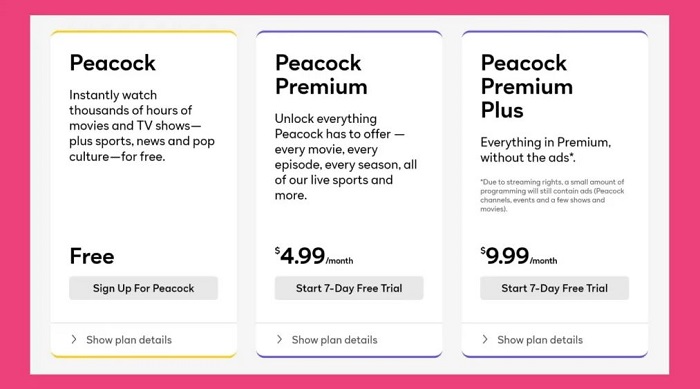
Task: Start 7-Day Free Trial for Premium Plus
Action: pos(554,288)
